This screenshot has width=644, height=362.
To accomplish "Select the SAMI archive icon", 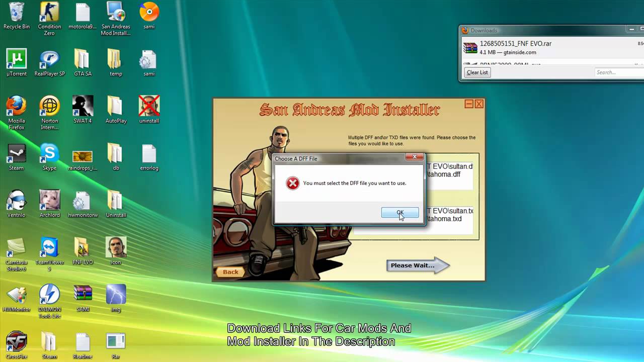I will pyautogui.click(x=83, y=299).
